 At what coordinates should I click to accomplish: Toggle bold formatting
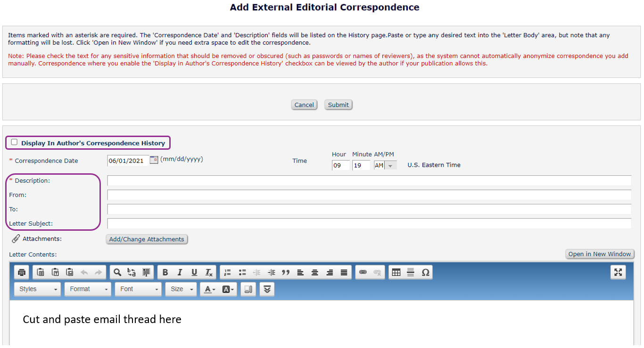coord(165,273)
